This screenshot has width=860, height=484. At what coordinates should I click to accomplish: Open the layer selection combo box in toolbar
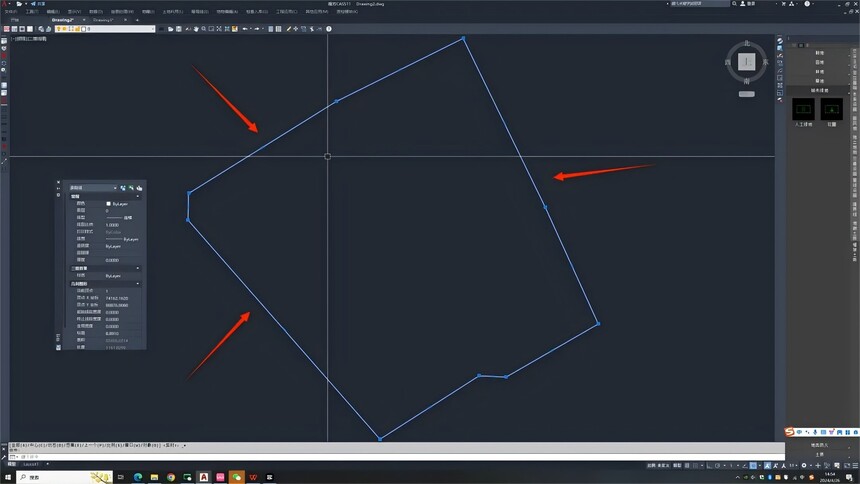(105, 29)
